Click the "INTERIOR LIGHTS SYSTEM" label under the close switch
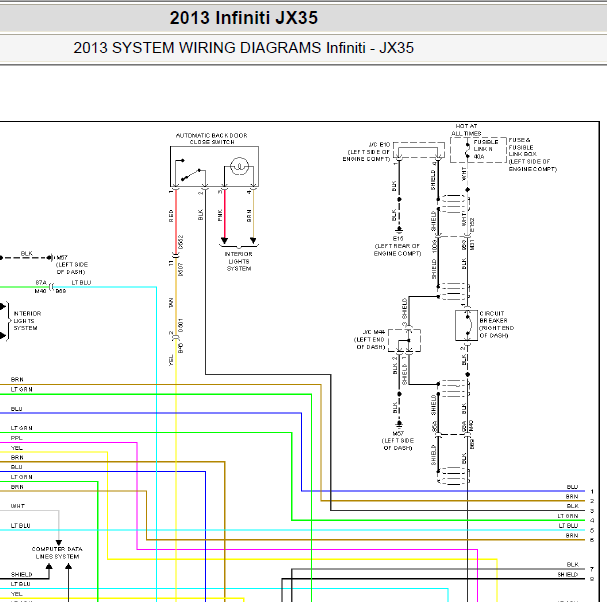This screenshot has height=602, width=607. (239, 261)
